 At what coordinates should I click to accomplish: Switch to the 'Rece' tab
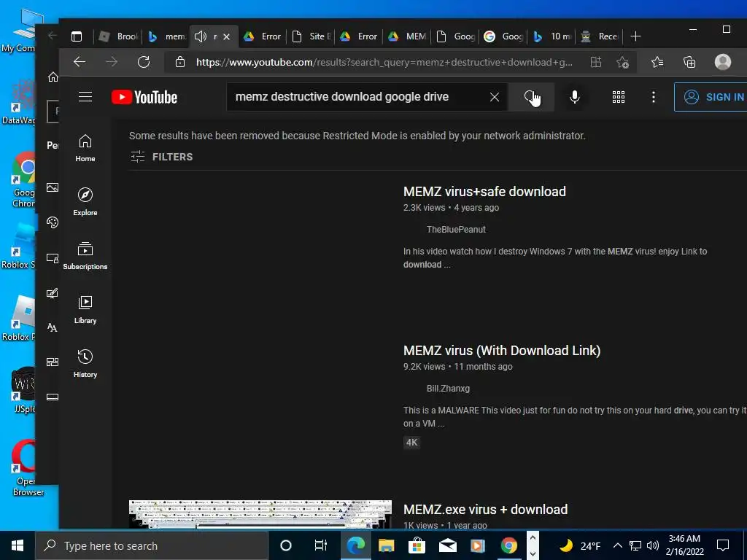tap(600, 36)
